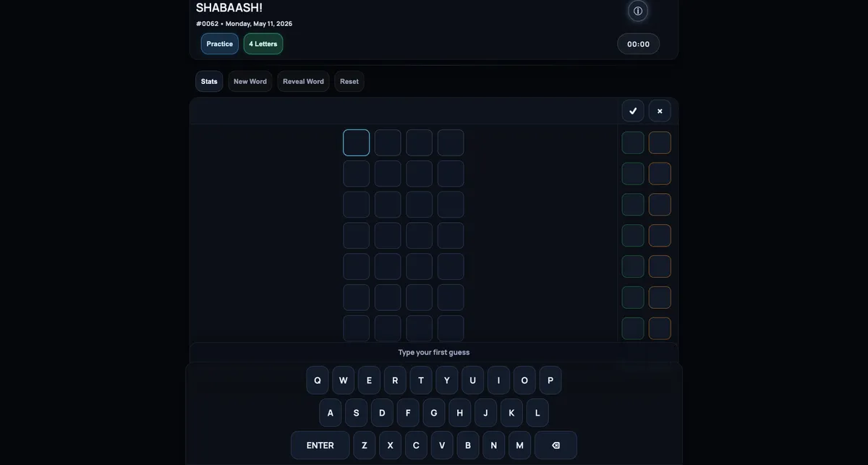Tap the J key
This screenshot has height=465, width=868.
485,413
